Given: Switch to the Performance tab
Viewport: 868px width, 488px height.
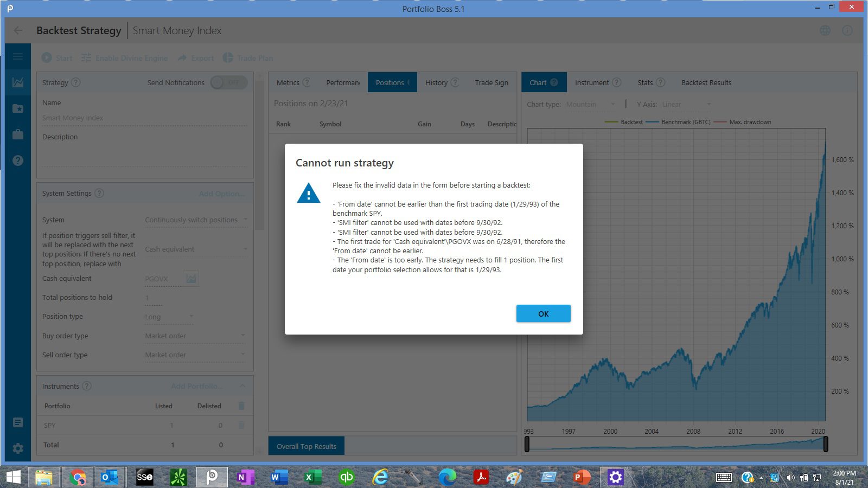Looking at the screenshot, I should [x=343, y=82].
